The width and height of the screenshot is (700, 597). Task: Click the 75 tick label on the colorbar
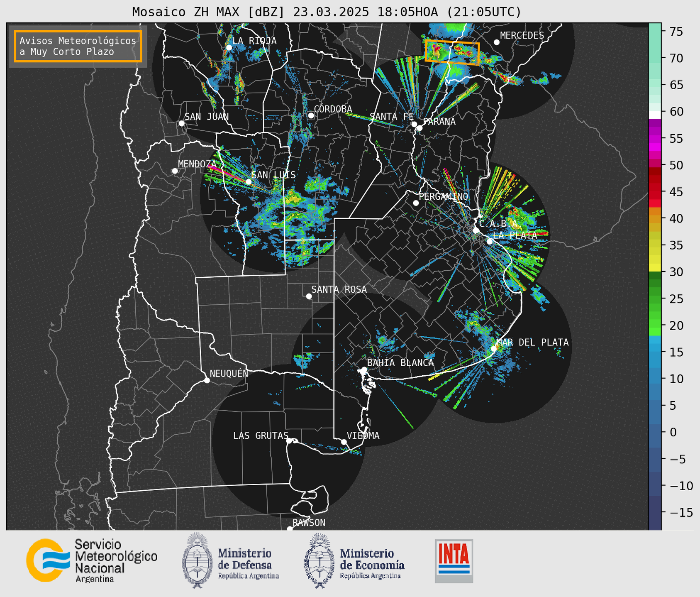676,32
